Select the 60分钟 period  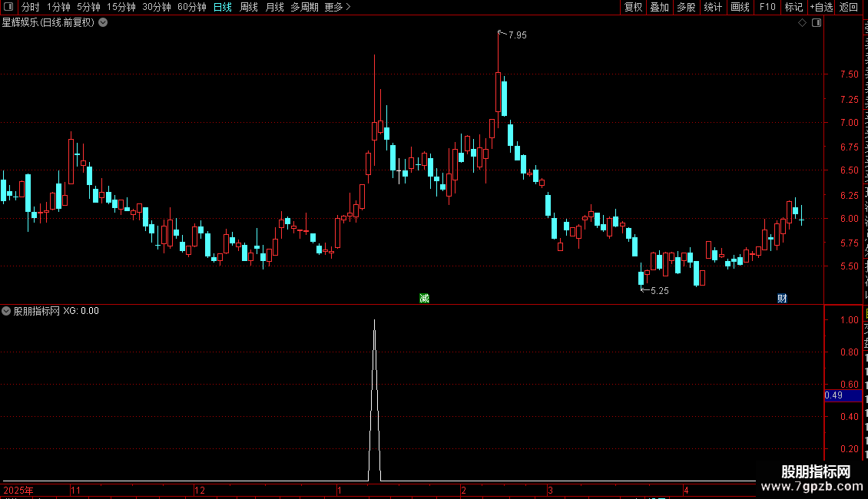pos(191,7)
